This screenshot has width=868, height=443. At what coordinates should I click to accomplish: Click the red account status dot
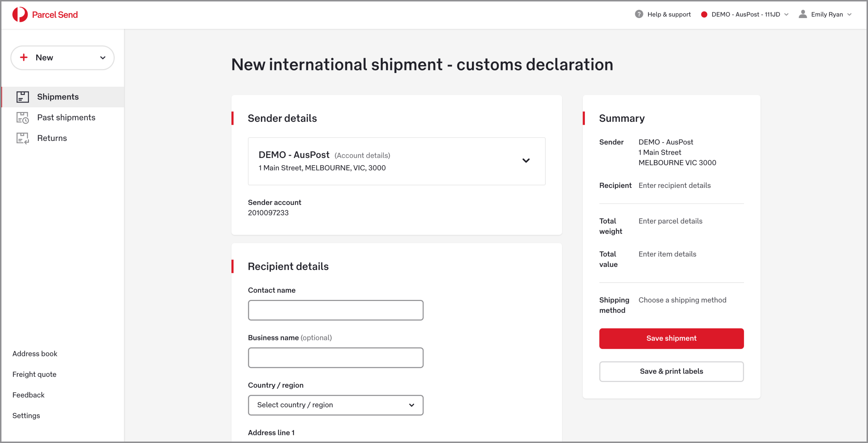tap(704, 14)
